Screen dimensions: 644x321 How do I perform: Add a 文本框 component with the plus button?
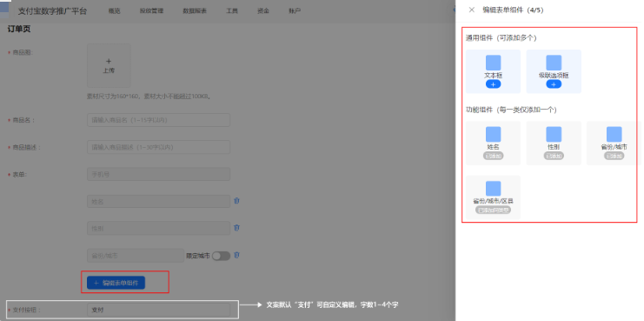(x=494, y=84)
